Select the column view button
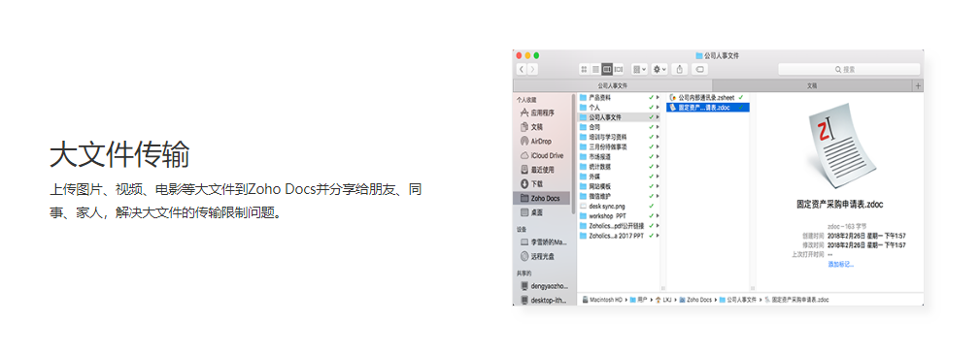The width and height of the screenshot is (980, 355). (x=607, y=69)
